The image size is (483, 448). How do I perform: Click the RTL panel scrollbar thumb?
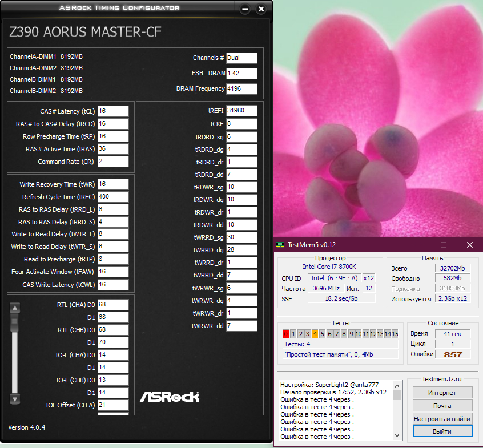point(14,322)
